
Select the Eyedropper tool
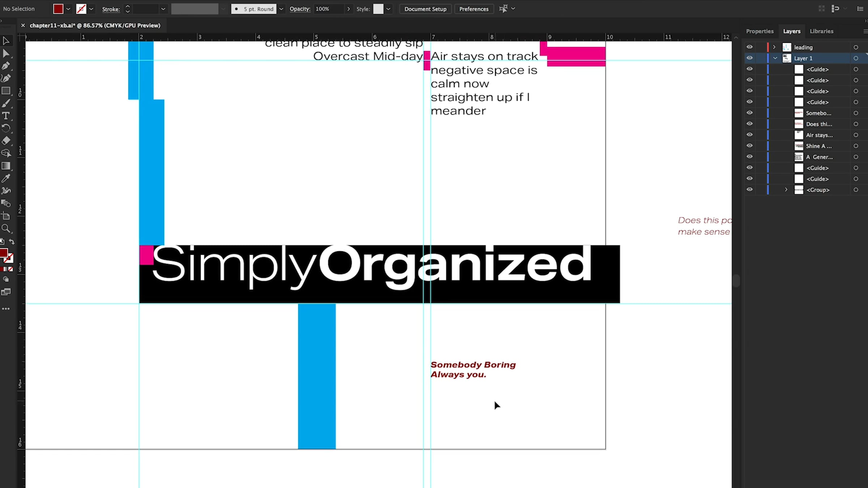6,178
